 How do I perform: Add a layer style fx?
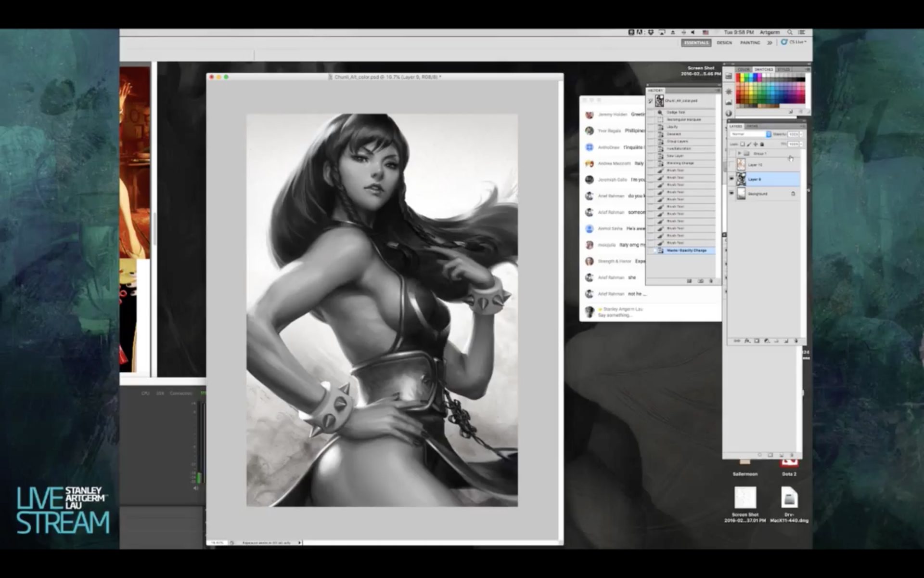pos(747,341)
